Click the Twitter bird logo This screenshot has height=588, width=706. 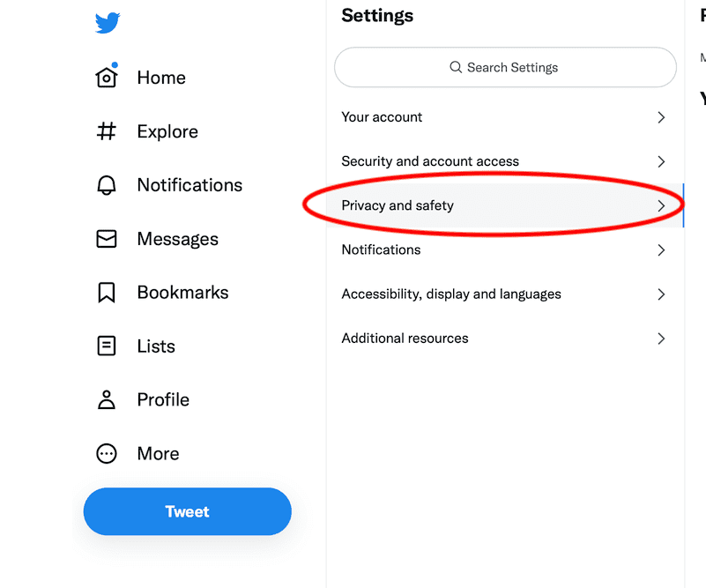(x=107, y=23)
